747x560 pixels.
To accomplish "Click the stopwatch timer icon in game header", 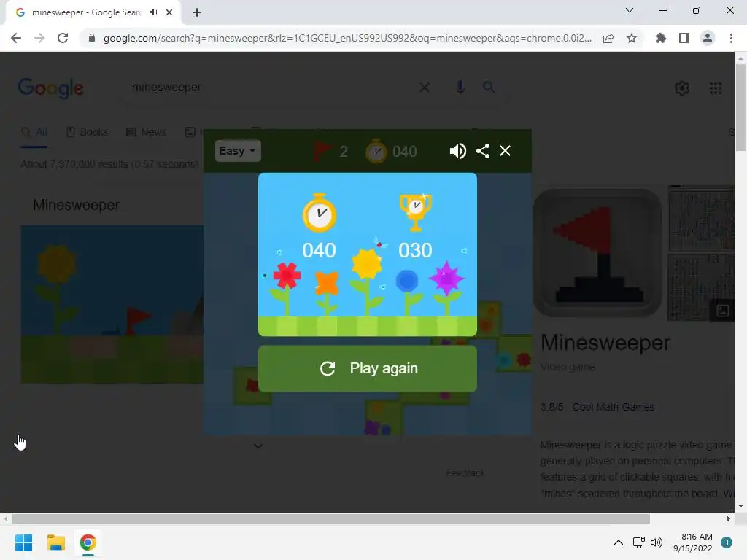I will tap(376, 152).
